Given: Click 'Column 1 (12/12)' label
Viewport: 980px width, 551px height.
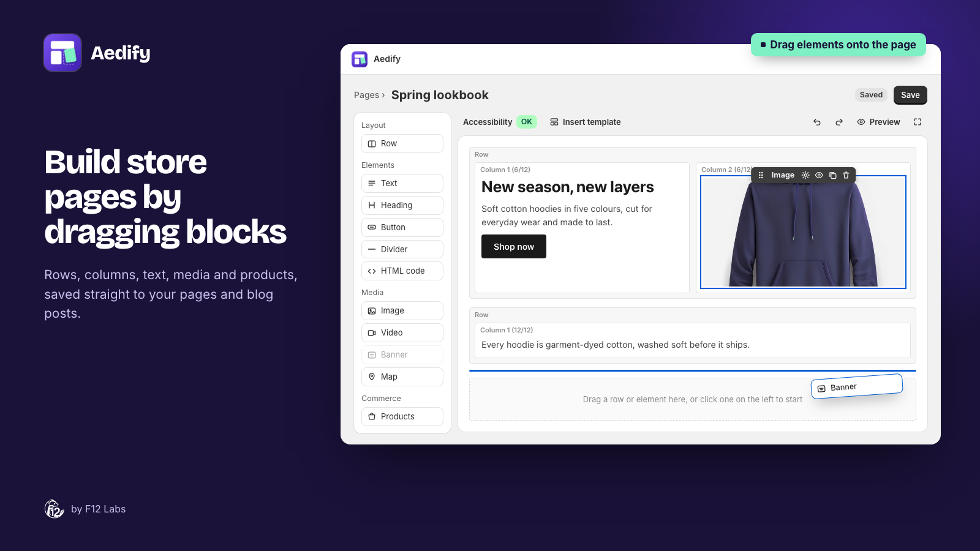Looking at the screenshot, I should pos(507,330).
